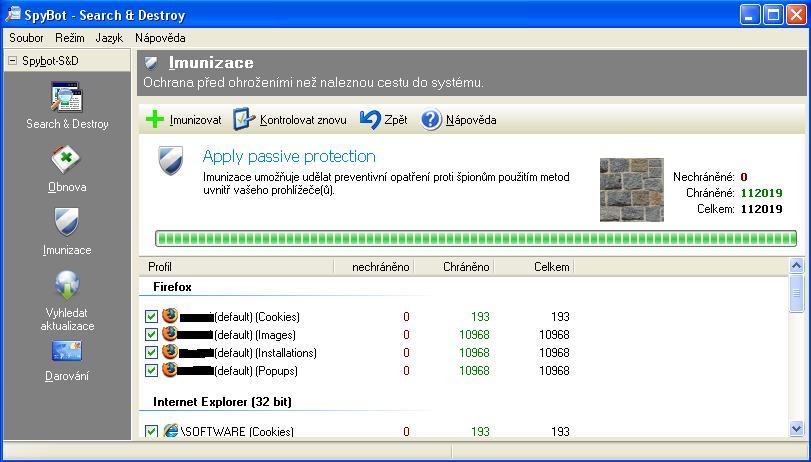Open the Obnova recovery icon
Screen dimensions: 811x462
66,160
